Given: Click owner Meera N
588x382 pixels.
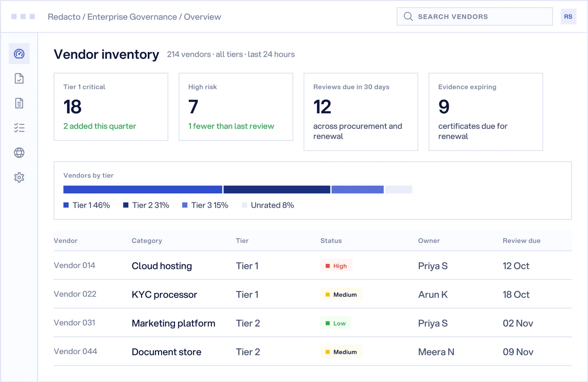Looking at the screenshot, I should point(436,352).
